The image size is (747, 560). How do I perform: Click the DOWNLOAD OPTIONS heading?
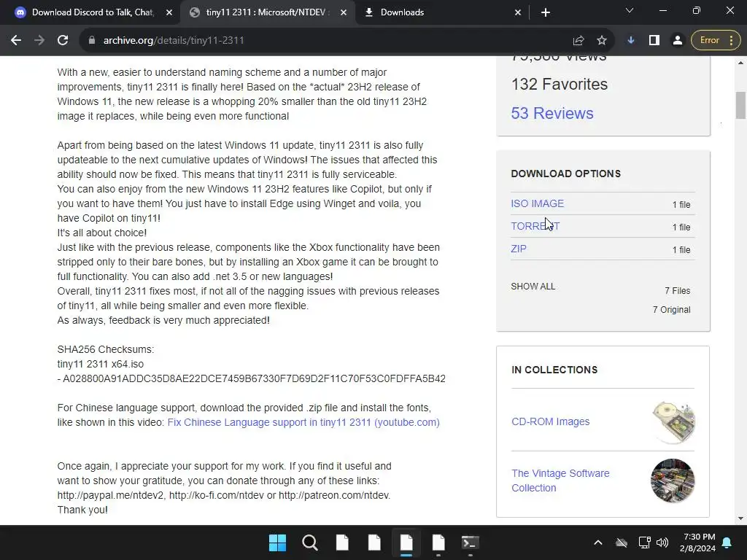pos(566,174)
